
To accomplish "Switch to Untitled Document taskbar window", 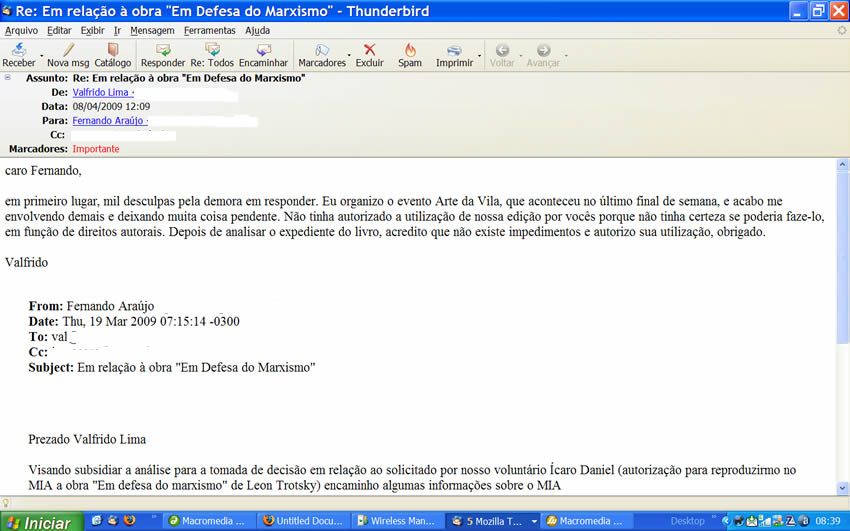I will tap(303, 521).
